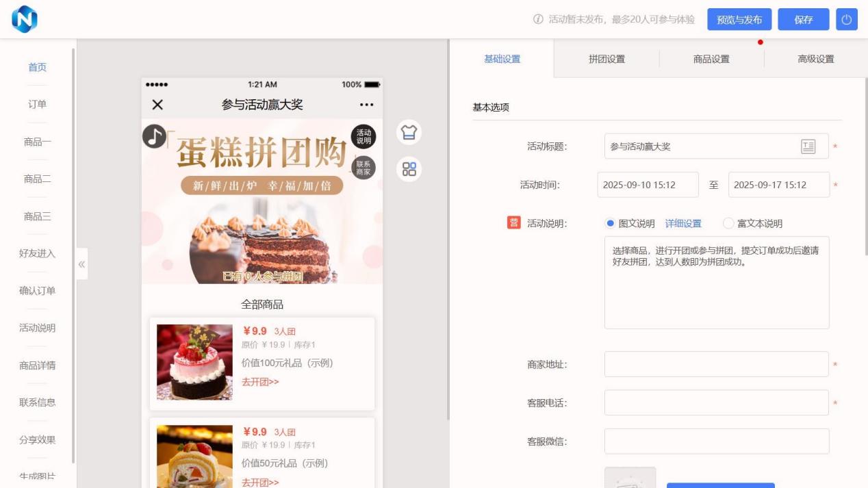Open the 详细设置 link
This screenshot has height=488, width=868.
683,223
